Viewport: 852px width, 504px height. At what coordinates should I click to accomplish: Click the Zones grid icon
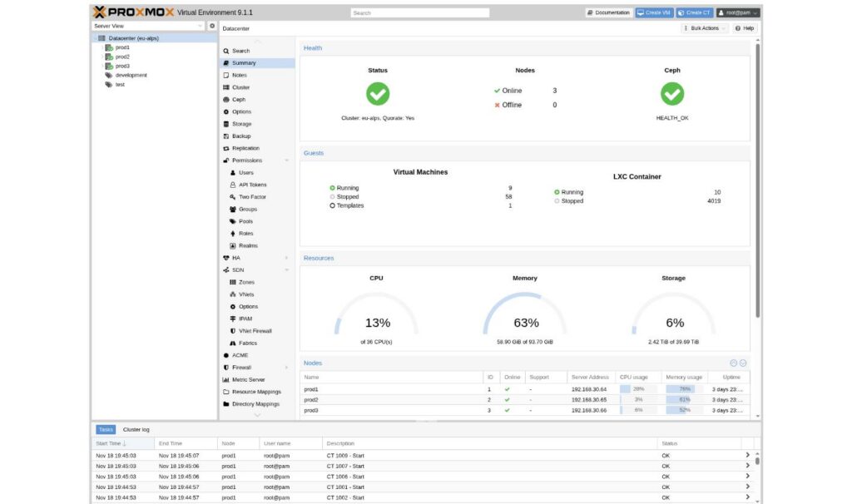(x=233, y=283)
